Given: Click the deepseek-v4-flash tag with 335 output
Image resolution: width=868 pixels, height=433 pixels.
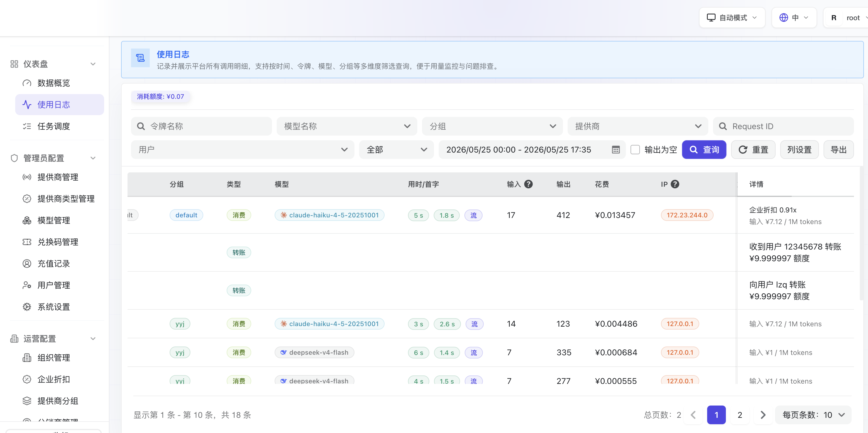Looking at the screenshot, I should tap(314, 352).
